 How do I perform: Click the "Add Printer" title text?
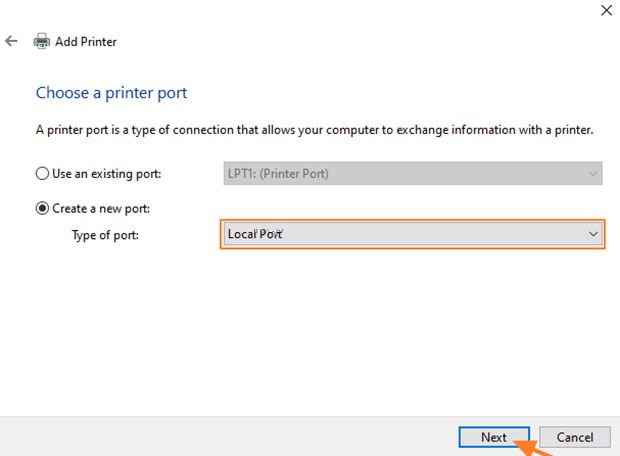[x=86, y=42]
